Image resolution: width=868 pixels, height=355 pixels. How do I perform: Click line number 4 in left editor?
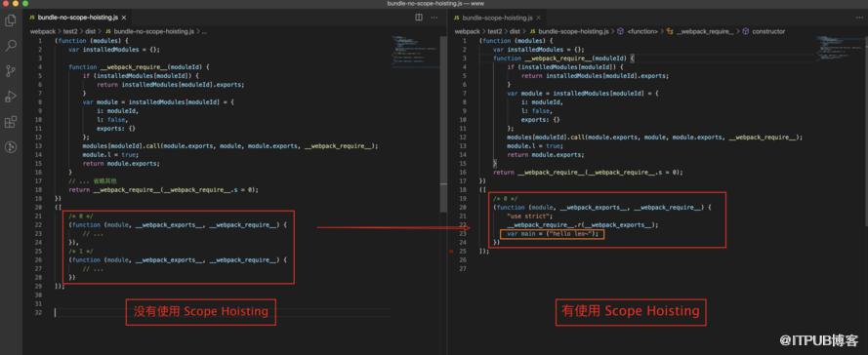point(40,67)
